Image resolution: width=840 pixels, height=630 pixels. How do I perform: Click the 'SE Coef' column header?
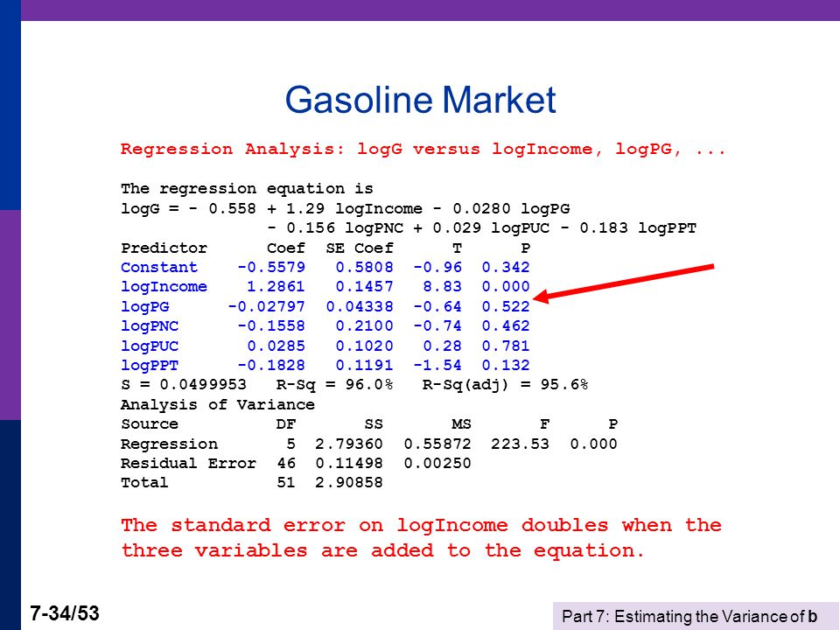click(x=360, y=248)
